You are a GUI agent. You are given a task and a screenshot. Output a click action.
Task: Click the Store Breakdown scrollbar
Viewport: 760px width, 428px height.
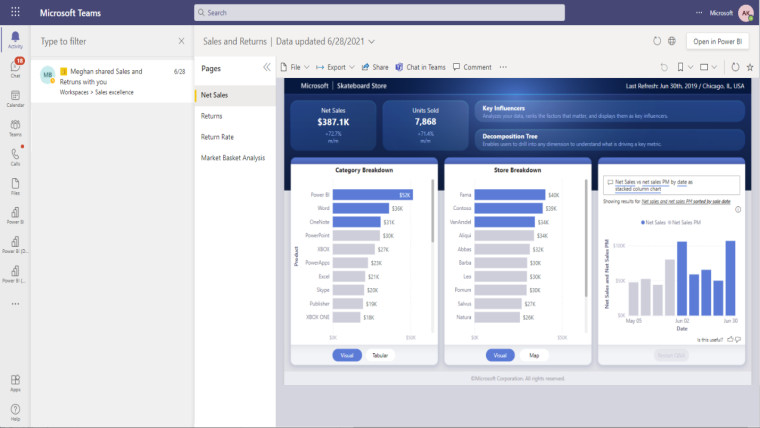click(x=586, y=238)
